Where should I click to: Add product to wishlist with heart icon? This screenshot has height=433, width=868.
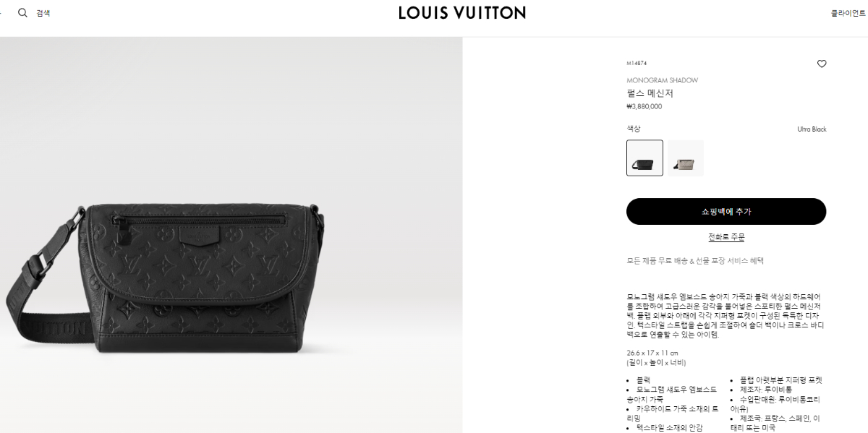(822, 64)
